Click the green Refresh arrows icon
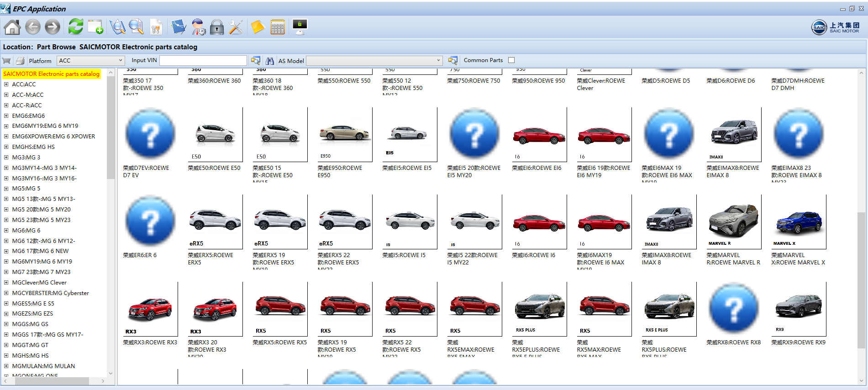 click(75, 27)
